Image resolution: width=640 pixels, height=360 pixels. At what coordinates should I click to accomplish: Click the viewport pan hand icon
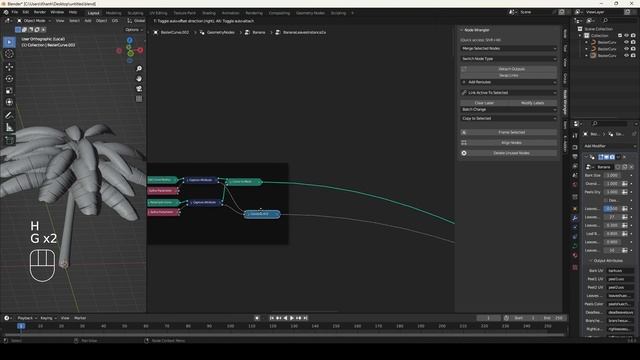pyautogui.click(x=139, y=78)
